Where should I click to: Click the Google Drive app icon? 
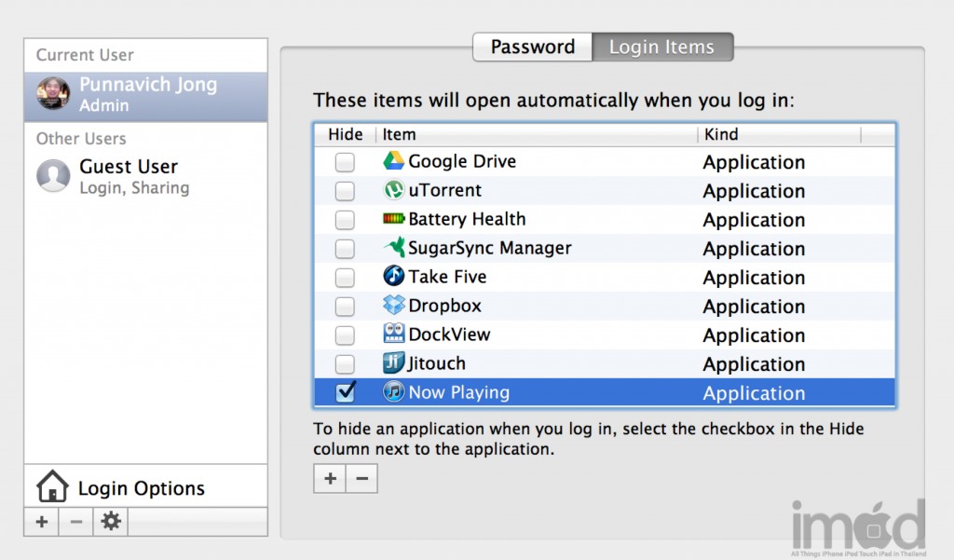click(393, 161)
